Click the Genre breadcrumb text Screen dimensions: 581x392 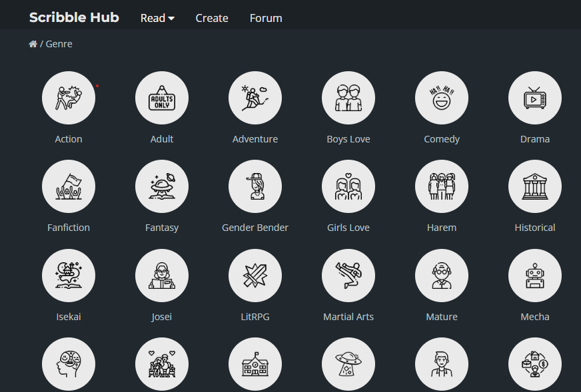tap(59, 44)
